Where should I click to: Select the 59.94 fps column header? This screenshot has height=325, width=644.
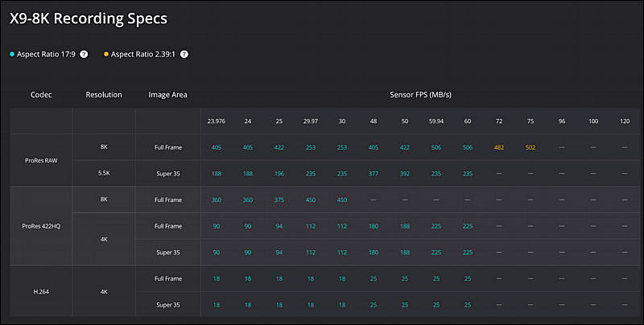pos(436,121)
